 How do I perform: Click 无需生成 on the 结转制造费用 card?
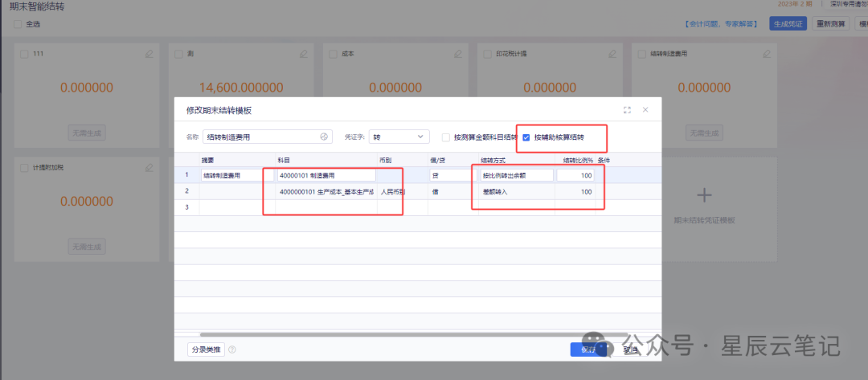tap(705, 133)
